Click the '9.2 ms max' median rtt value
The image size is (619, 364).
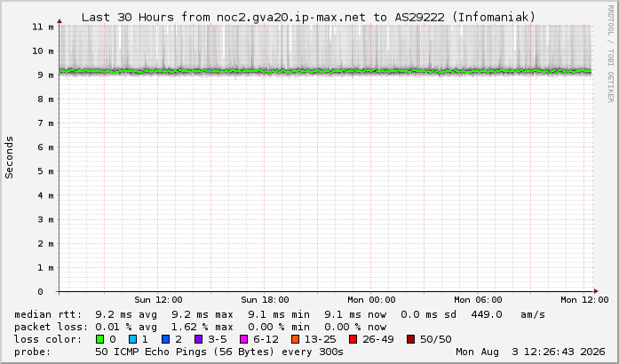(202, 314)
